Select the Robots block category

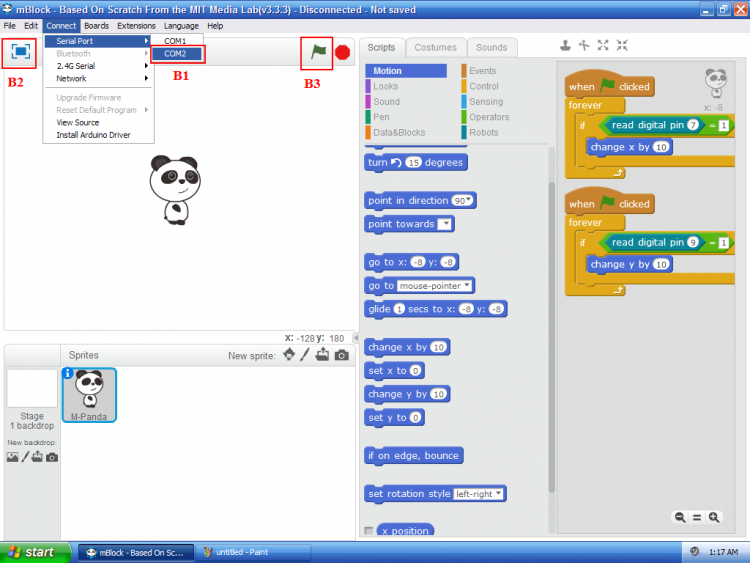502,132
